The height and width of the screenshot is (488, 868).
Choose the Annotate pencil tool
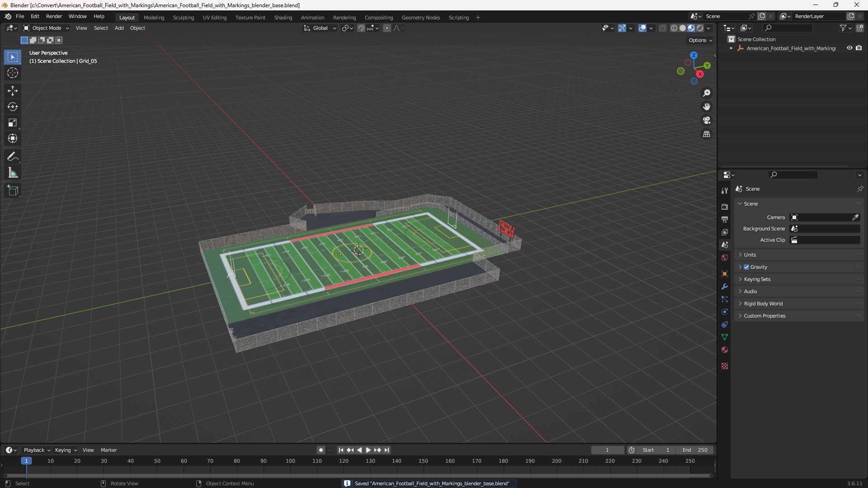click(13, 157)
